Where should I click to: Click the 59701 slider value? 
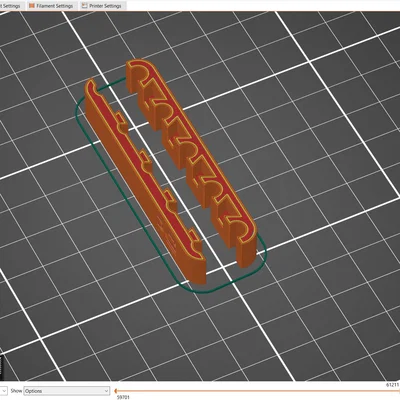coord(123,397)
